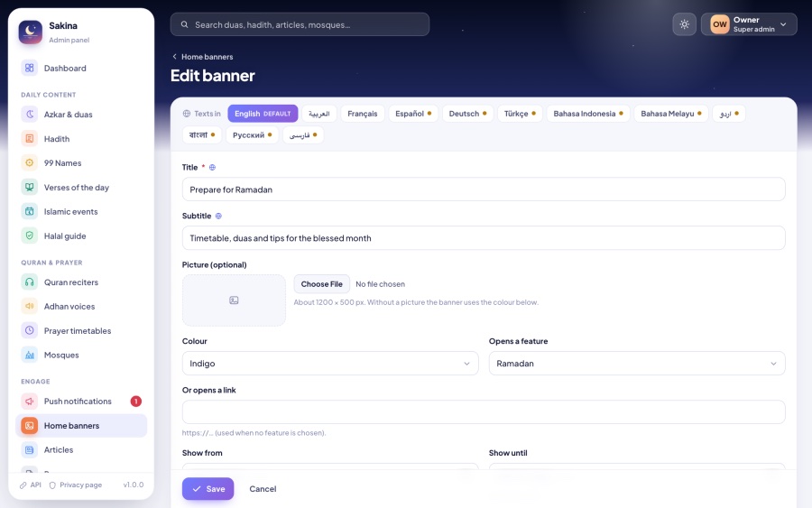The width and height of the screenshot is (812, 508).
Task: Open Dashboard from the sidebar
Action: (81, 68)
